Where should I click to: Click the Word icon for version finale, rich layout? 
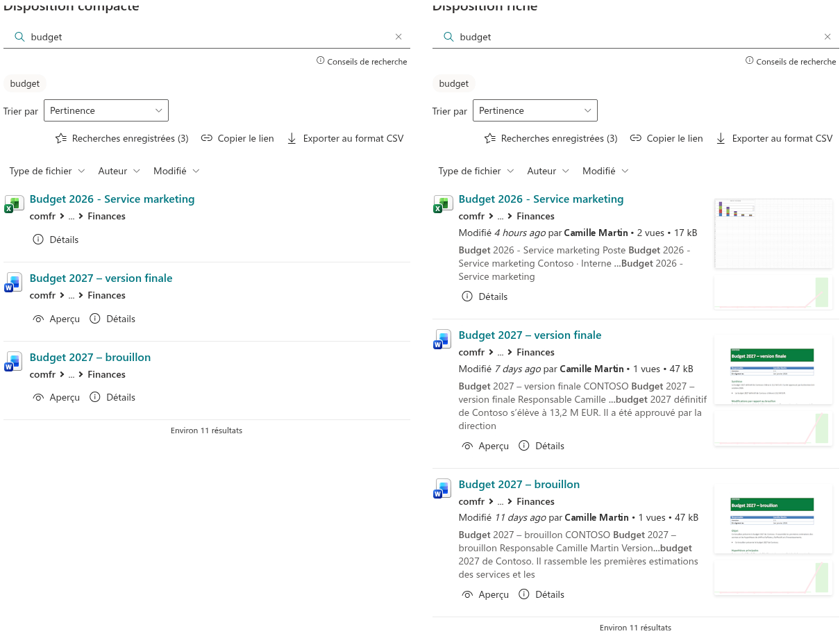tap(443, 340)
